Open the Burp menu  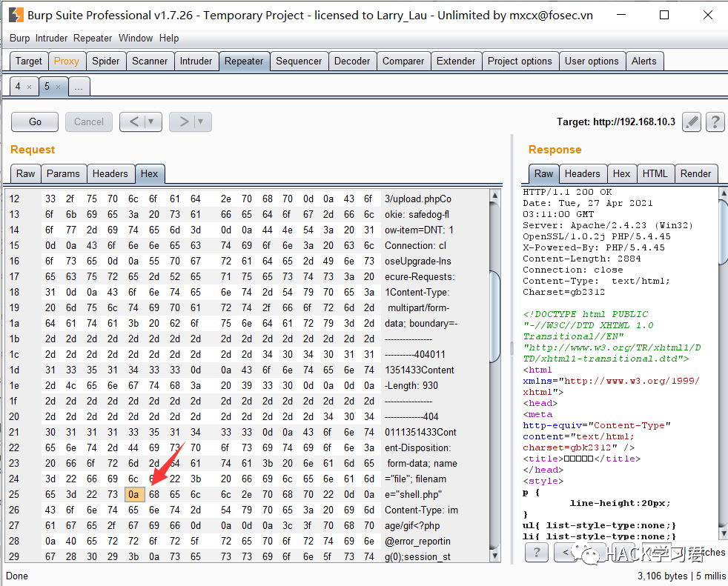pos(19,38)
